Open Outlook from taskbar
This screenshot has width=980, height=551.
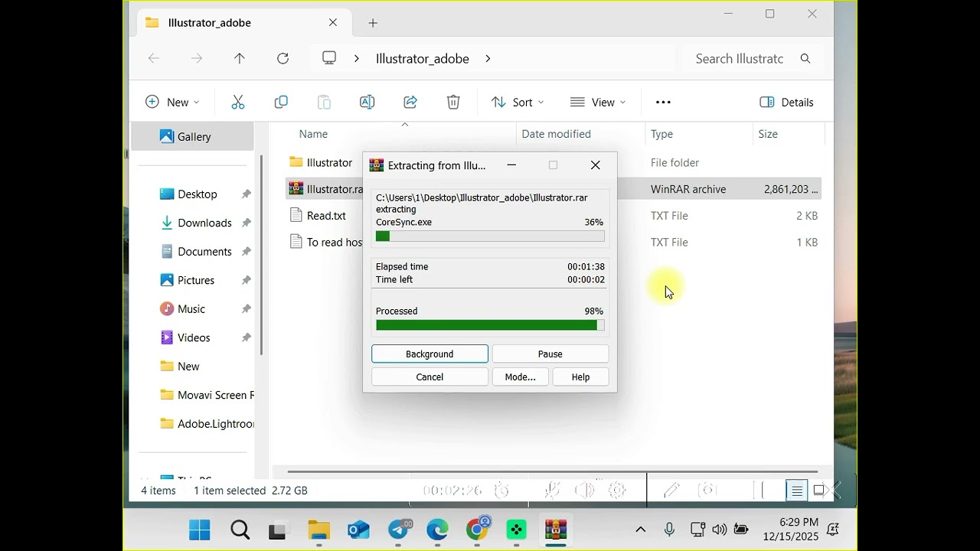(358, 530)
